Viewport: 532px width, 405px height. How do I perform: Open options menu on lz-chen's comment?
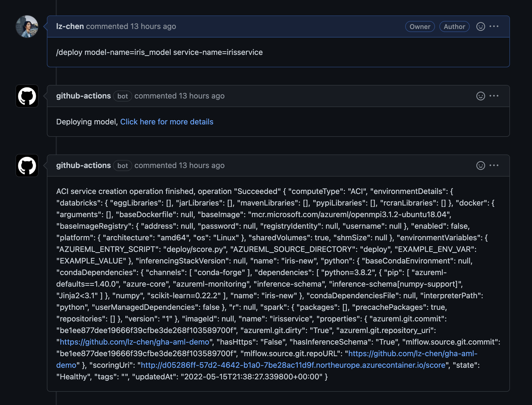[494, 26]
